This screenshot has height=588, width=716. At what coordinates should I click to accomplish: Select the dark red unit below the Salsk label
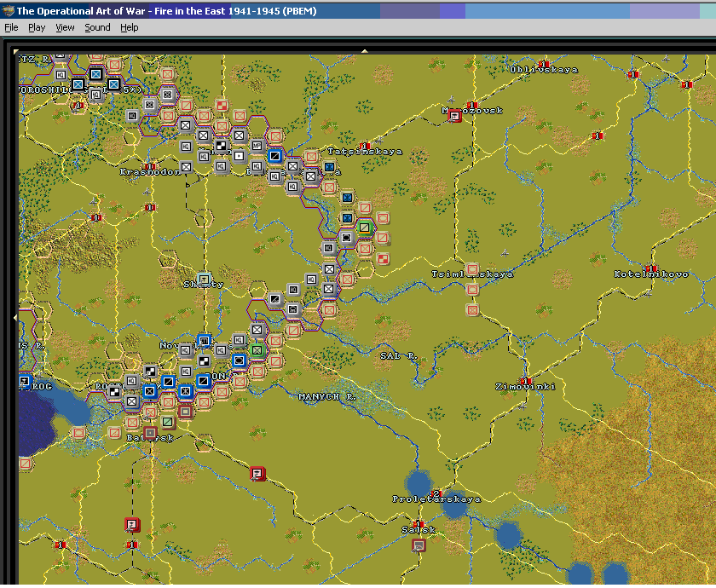click(419, 545)
